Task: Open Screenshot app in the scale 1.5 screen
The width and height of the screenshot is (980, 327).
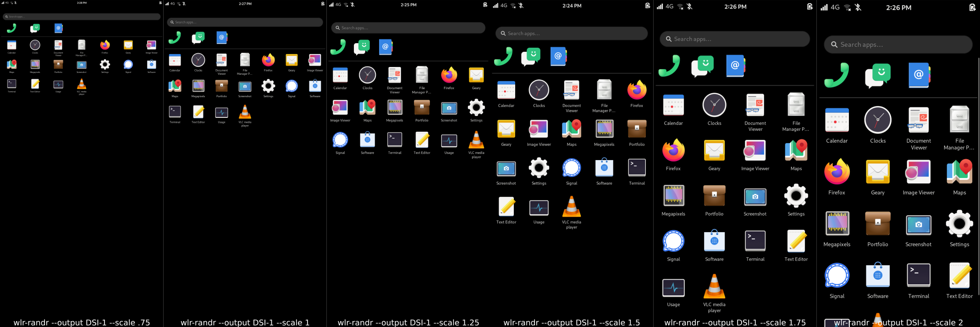Action: click(506, 168)
